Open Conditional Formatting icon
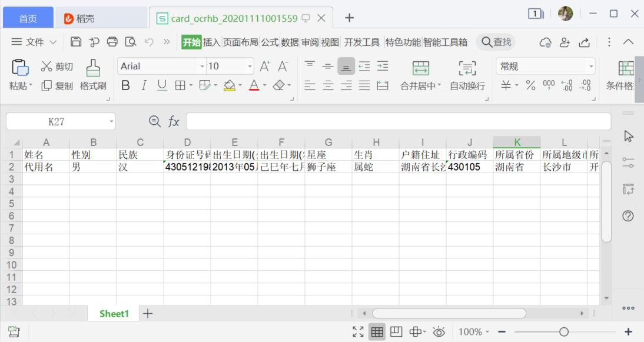The width and height of the screenshot is (644, 342). 626,68
